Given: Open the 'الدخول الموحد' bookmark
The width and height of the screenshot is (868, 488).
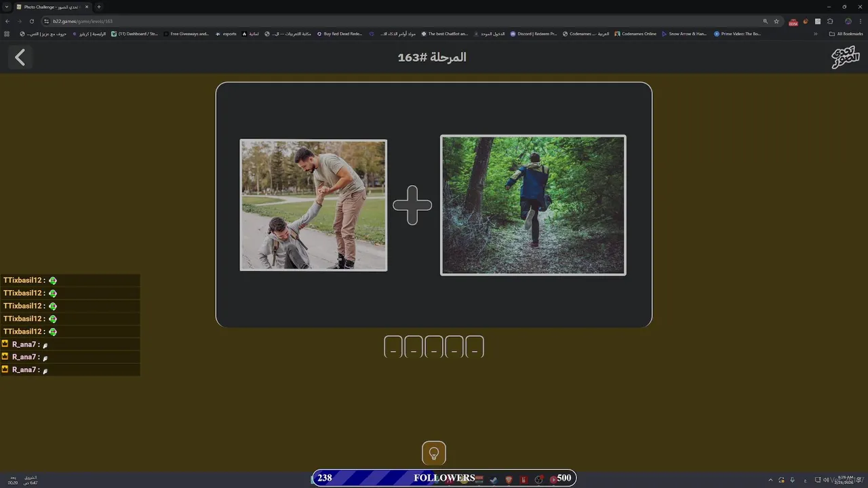Looking at the screenshot, I should [490, 34].
